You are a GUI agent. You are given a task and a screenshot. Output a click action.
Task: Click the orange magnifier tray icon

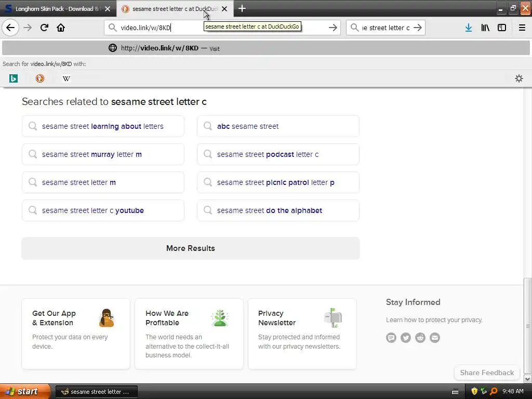(x=494, y=391)
